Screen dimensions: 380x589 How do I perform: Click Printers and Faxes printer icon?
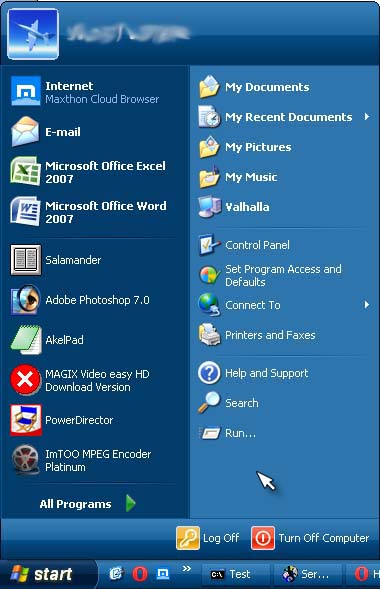[209, 335]
